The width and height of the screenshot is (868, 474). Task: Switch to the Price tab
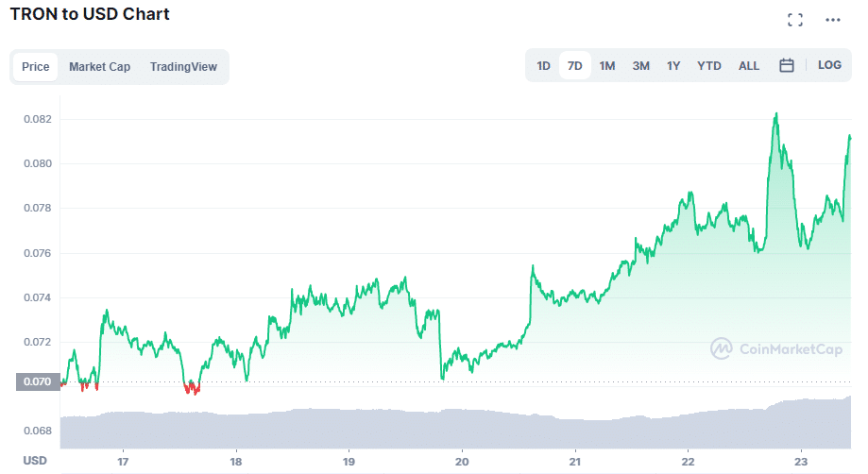tap(36, 67)
